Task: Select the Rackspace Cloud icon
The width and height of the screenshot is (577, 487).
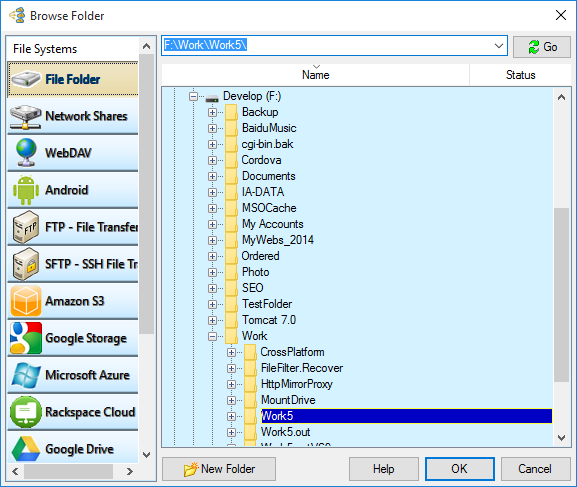Action: [26, 412]
